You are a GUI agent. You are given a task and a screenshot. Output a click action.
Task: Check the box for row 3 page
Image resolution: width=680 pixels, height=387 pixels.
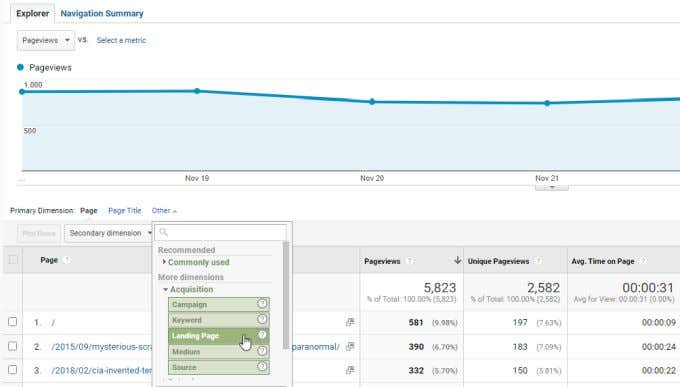point(13,370)
